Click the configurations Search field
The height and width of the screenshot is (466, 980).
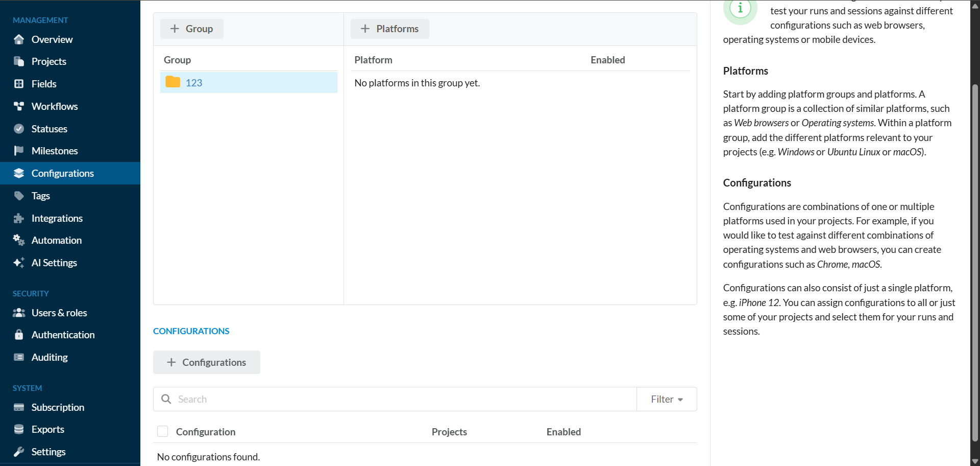(395, 399)
